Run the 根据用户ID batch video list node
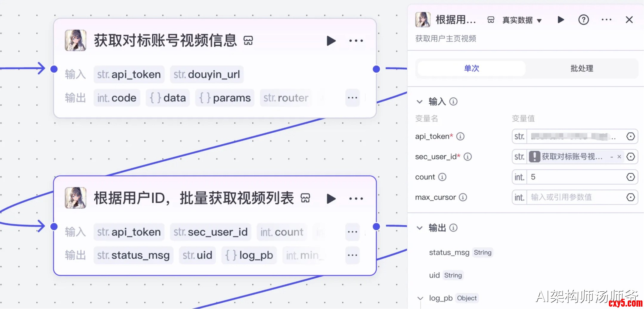This screenshot has height=309, width=644. click(331, 199)
